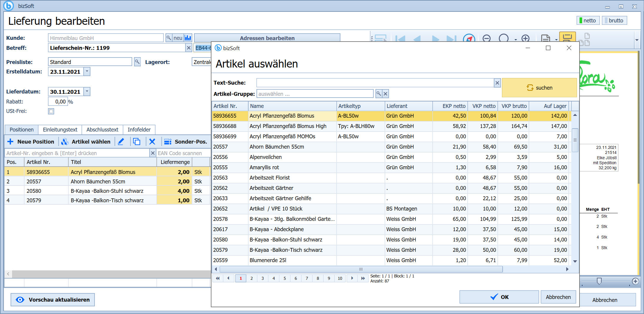The width and height of the screenshot is (644, 314).
Task: Sort article list by VKP brutto column
Action: tap(514, 106)
